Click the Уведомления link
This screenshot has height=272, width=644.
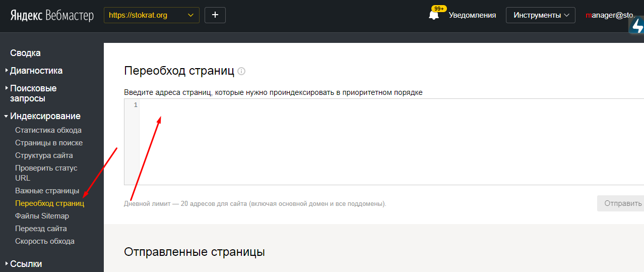click(472, 15)
